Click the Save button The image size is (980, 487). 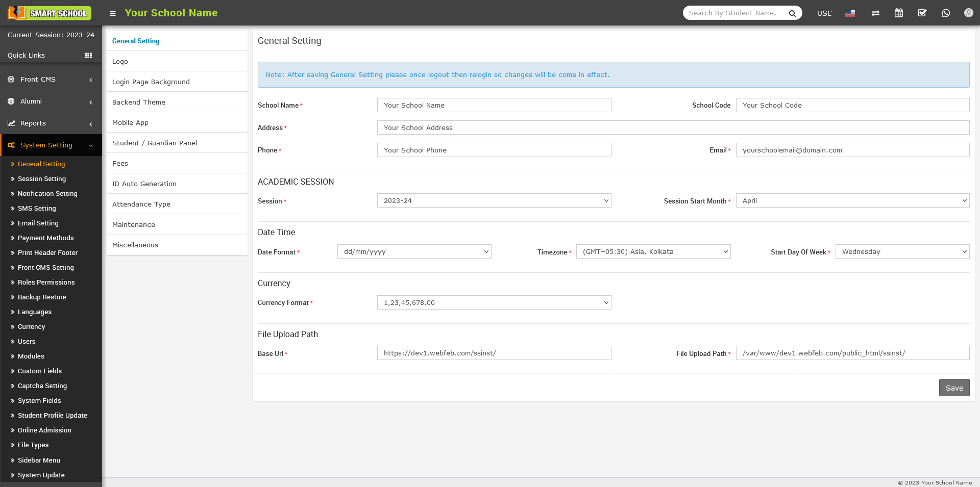pos(953,388)
